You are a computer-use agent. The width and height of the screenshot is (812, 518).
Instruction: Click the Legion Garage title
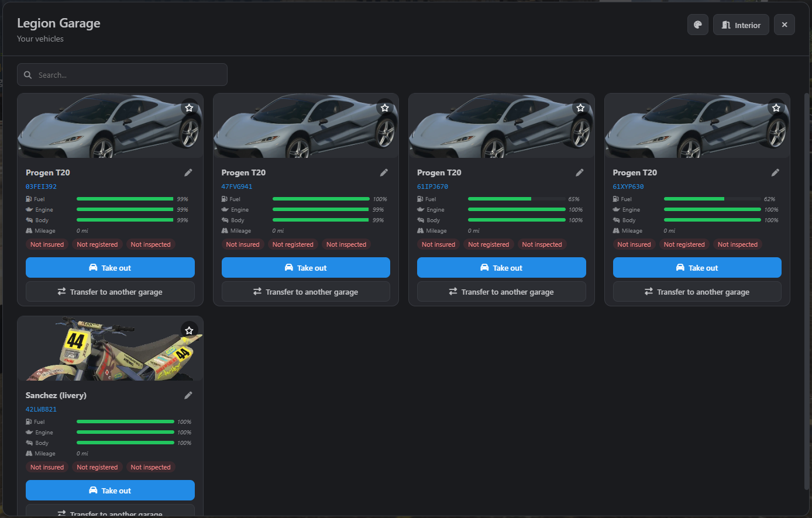59,23
